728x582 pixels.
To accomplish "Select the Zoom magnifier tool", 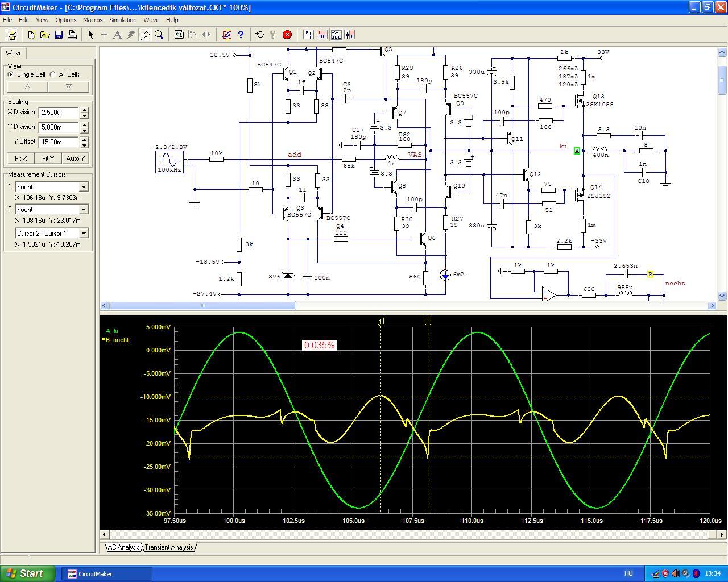I will click(x=159, y=35).
